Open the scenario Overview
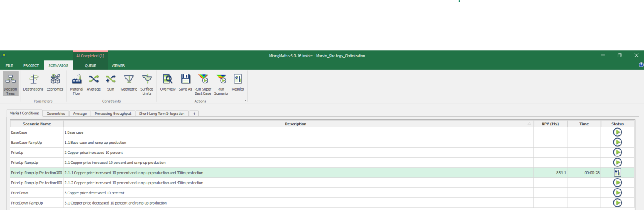This screenshot has height=210, width=644. coord(168,84)
